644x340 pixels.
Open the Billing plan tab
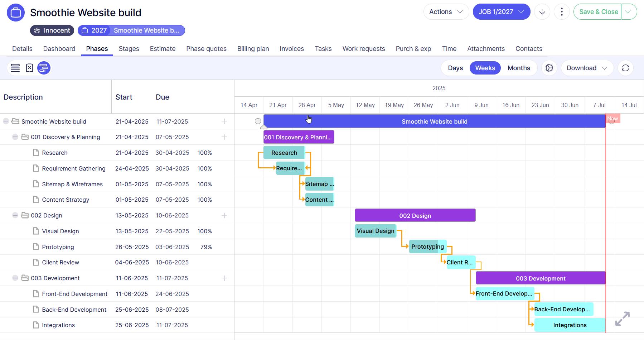[x=253, y=49]
